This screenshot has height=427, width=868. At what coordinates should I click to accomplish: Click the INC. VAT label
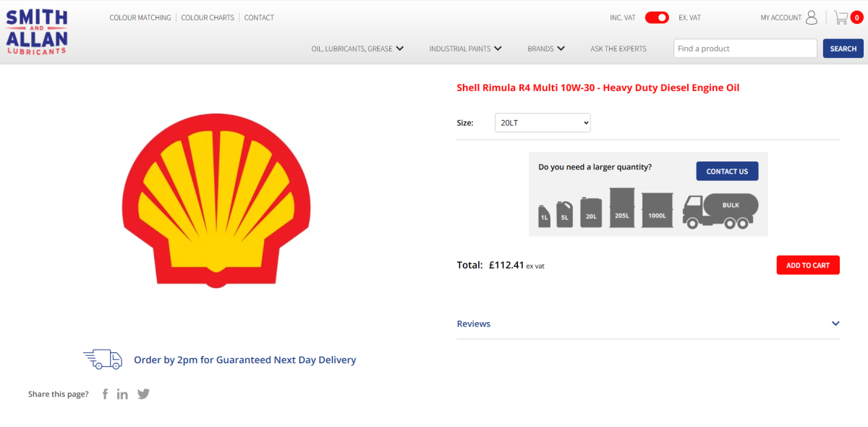623,17
